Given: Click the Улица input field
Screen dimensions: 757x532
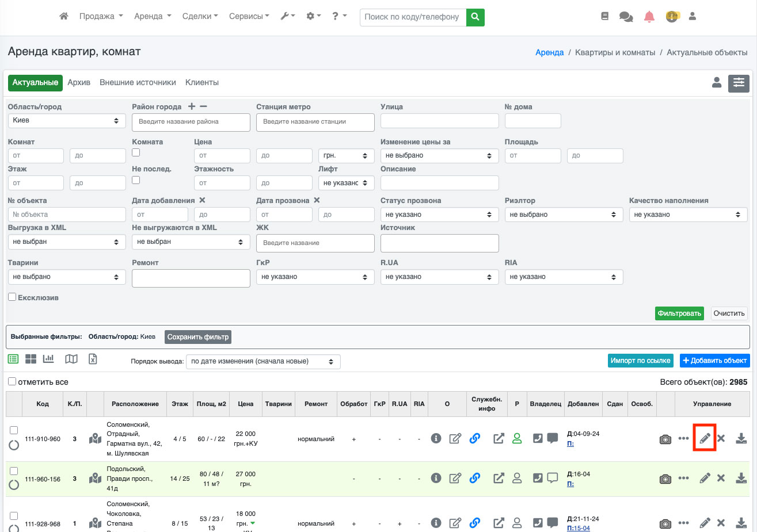Looking at the screenshot, I should pos(439,121).
